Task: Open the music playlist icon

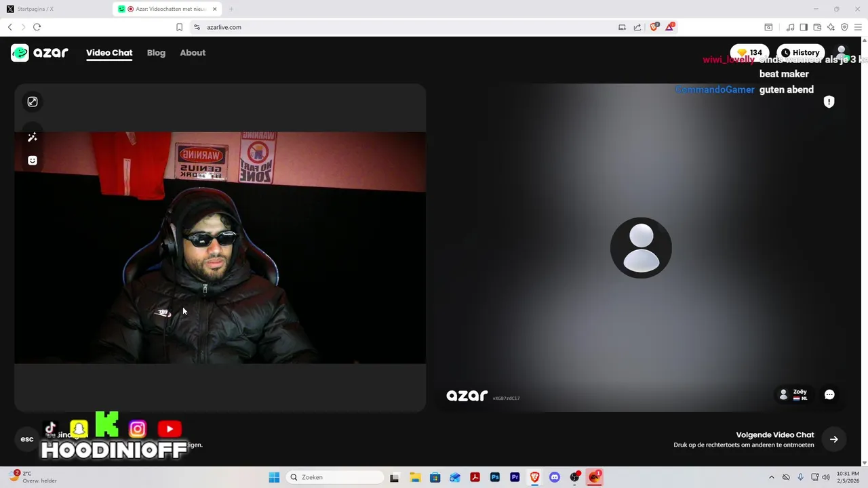Action: 791,27
